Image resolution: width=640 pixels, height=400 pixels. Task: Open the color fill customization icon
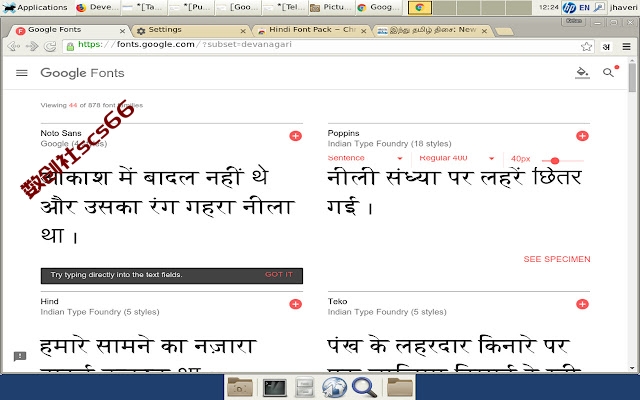click(x=582, y=73)
